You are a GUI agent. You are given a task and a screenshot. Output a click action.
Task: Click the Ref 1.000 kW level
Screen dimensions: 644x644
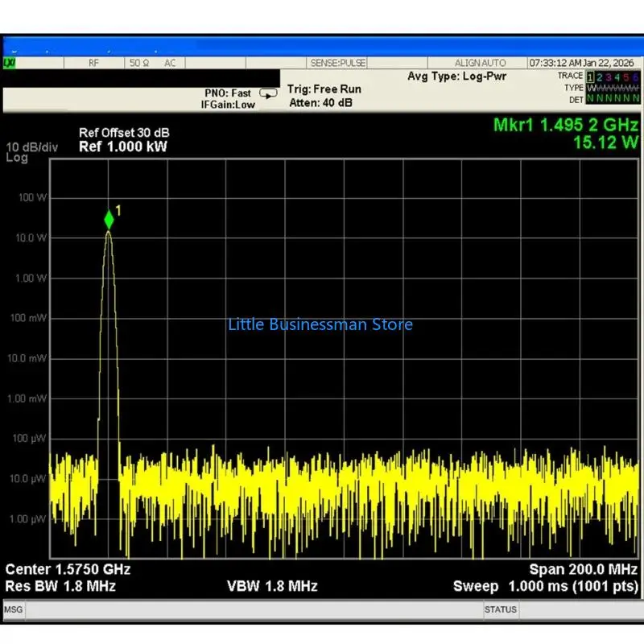(x=123, y=147)
